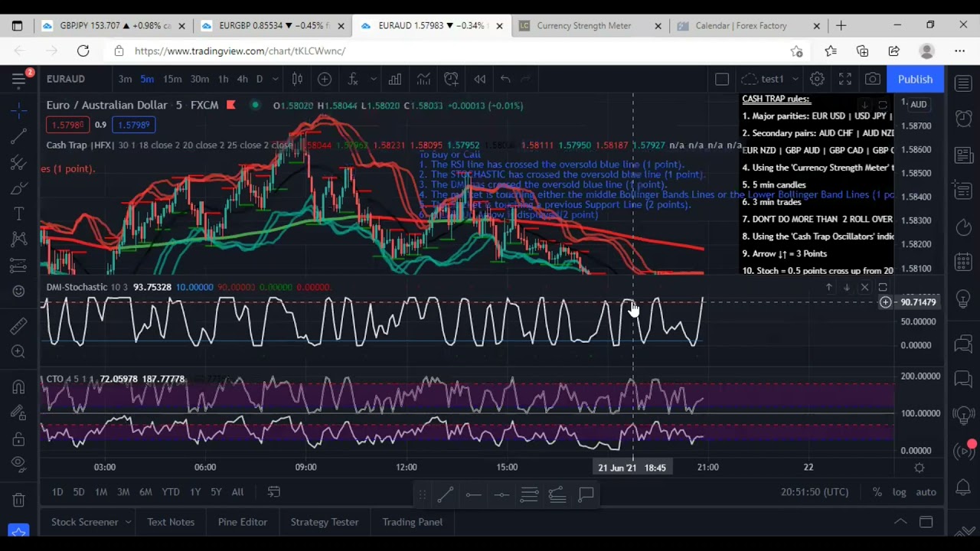The width and height of the screenshot is (980, 551).
Task: Open the financials bar chart icon
Action: (x=395, y=79)
